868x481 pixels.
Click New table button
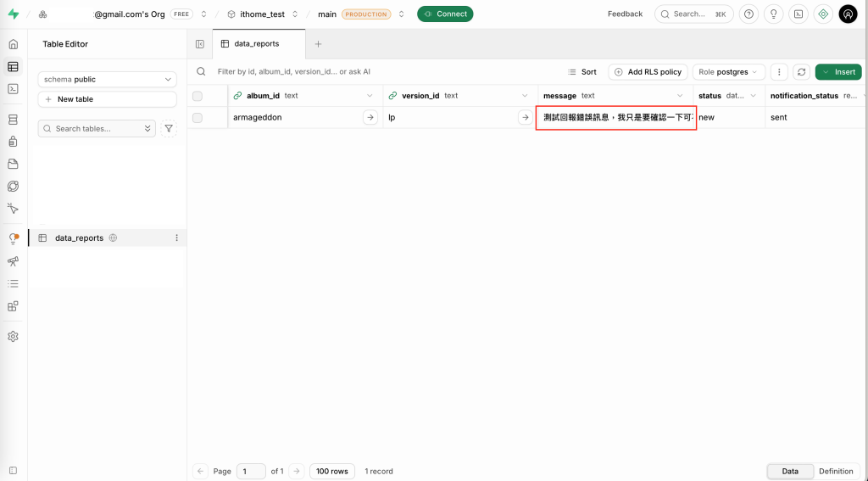click(x=108, y=99)
